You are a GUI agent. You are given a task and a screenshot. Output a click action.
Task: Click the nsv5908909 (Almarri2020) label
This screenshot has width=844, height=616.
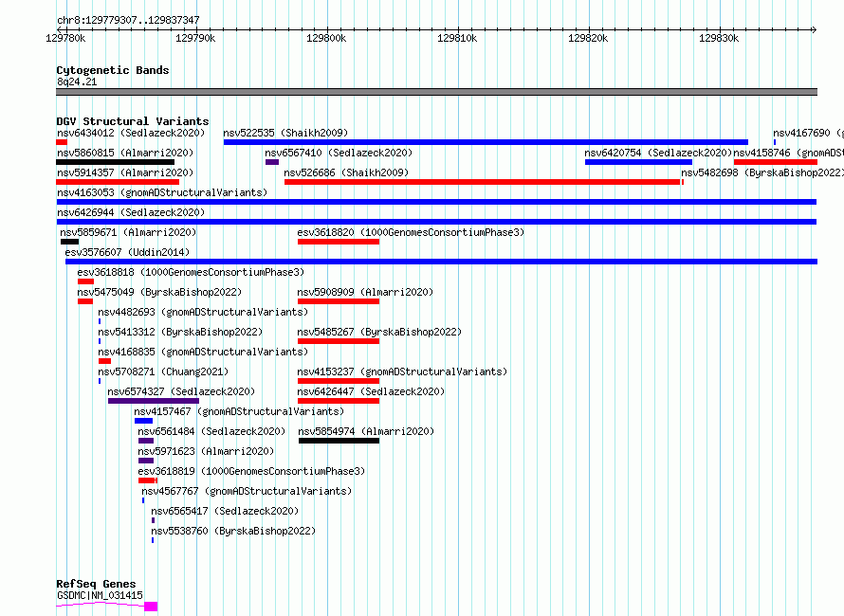[x=365, y=292]
